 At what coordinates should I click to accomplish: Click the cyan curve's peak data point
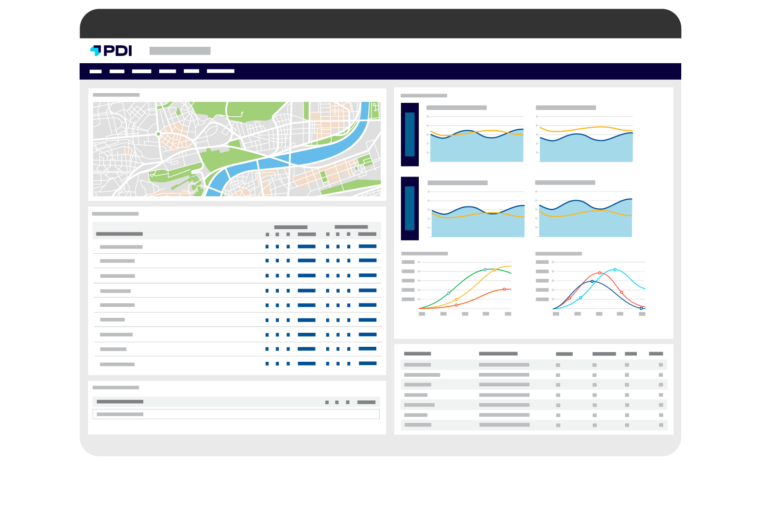[615, 270]
